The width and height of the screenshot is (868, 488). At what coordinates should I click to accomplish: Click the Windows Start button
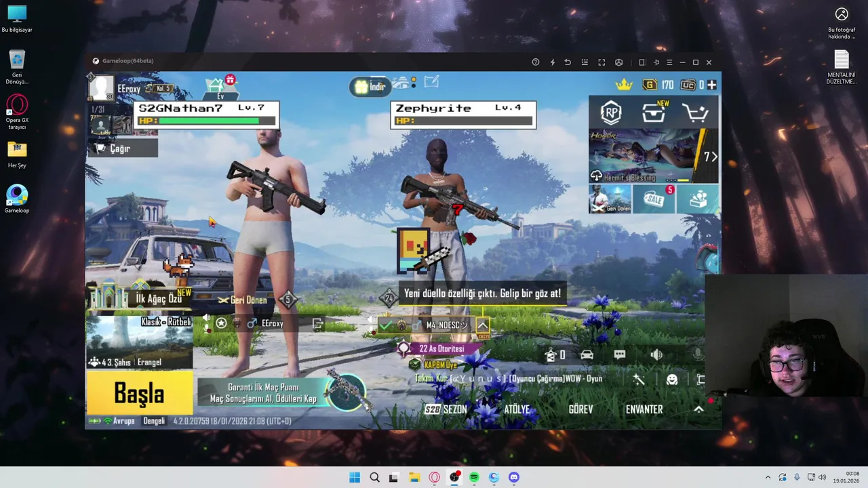[355, 477]
